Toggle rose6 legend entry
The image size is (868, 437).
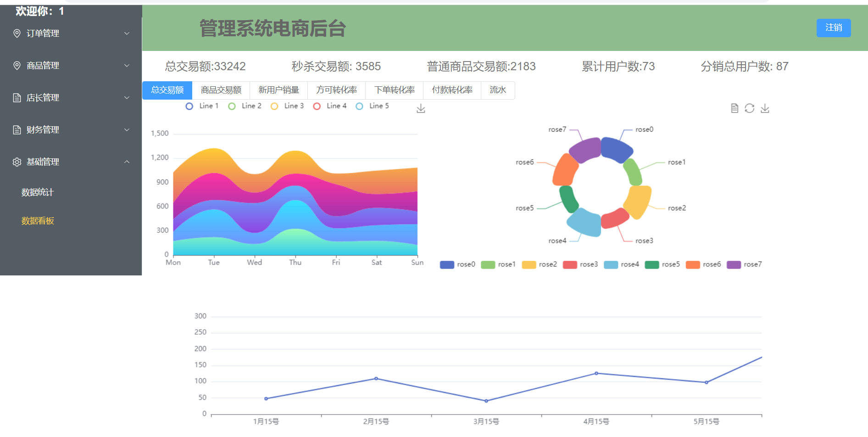pos(703,264)
